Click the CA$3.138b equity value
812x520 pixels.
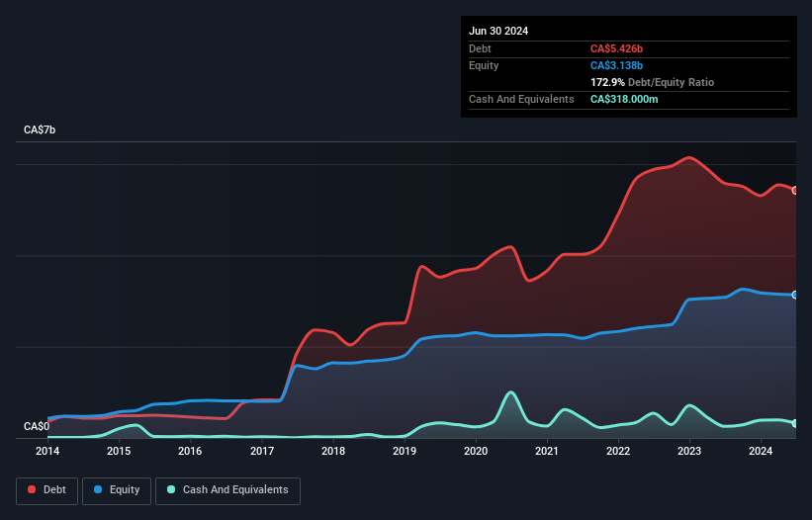pos(616,65)
